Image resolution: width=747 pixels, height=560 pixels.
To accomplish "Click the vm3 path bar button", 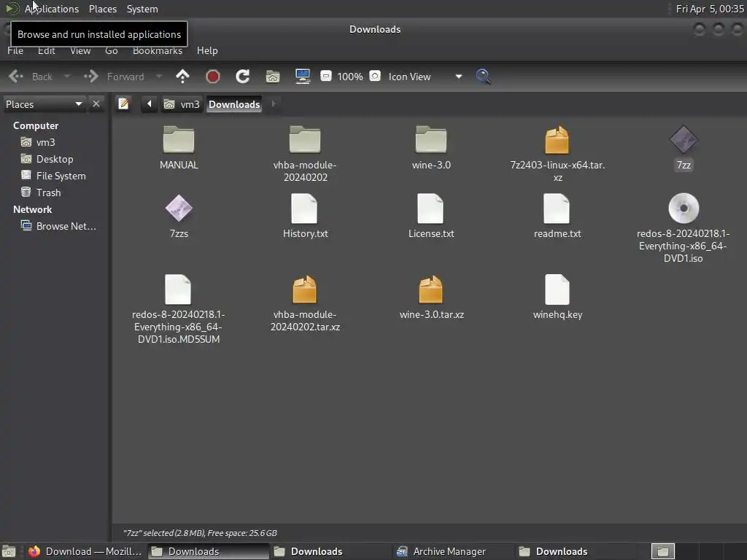I will 182,104.
